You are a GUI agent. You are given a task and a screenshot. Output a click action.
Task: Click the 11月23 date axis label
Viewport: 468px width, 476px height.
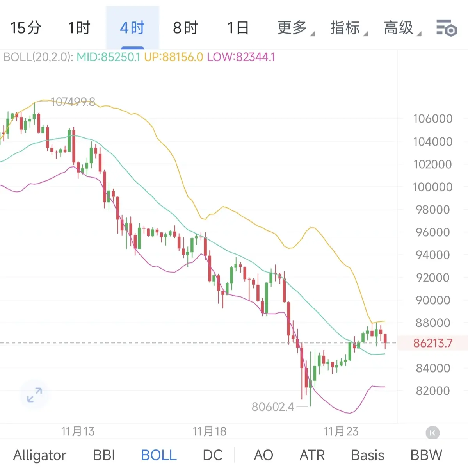pos(341,431)
